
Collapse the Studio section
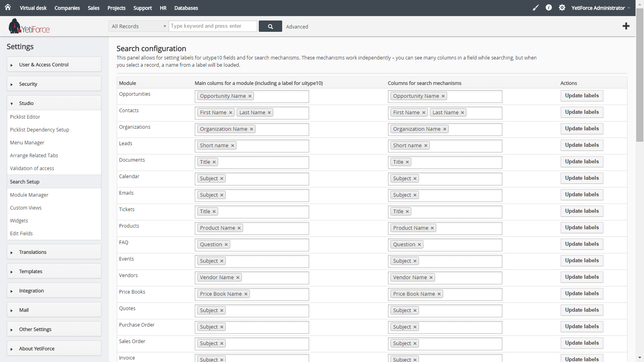tap(54, 103)
